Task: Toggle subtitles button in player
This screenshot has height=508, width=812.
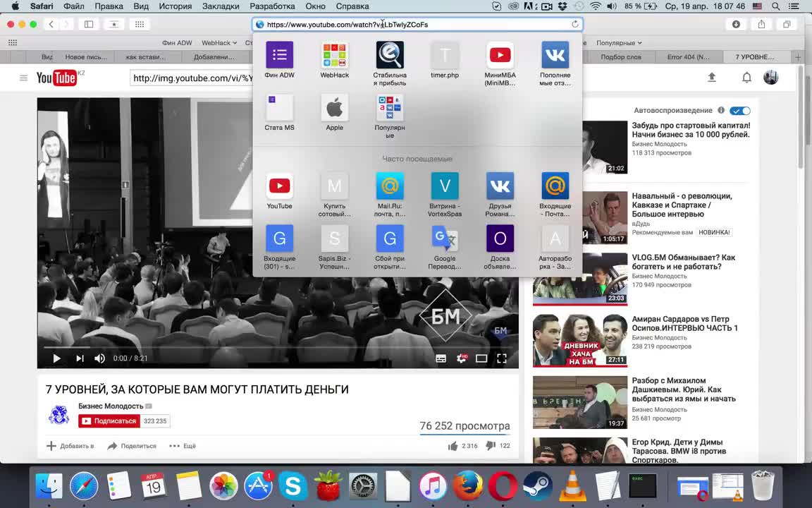Action: 441,358
